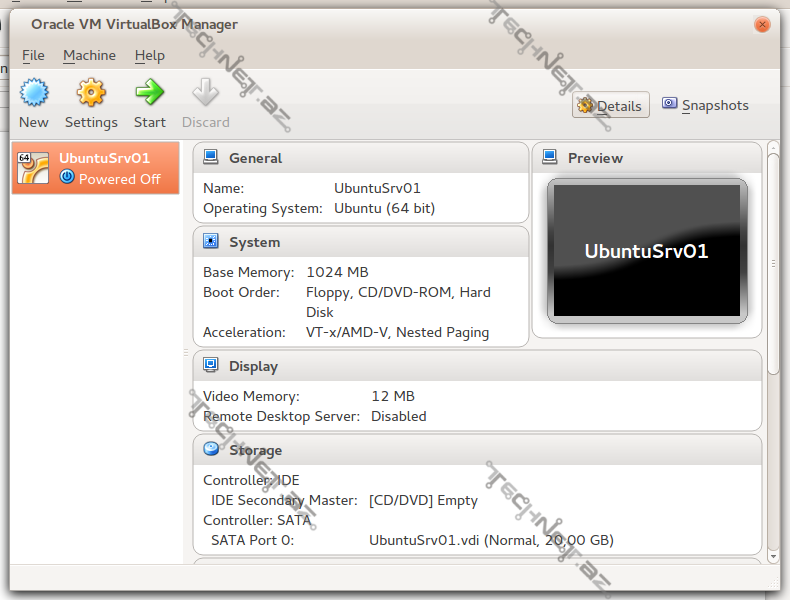Viewport: 790px width, 600px height.
Task: Click the Storage section disk icon
Action: (x=211, y=448)
